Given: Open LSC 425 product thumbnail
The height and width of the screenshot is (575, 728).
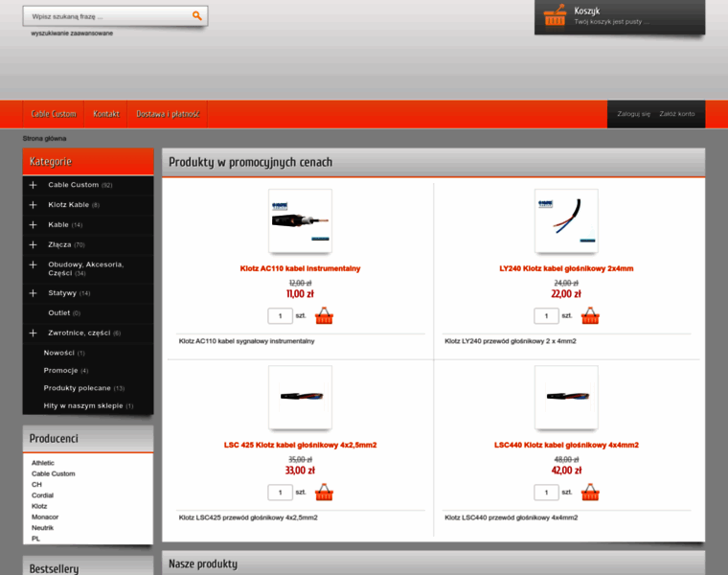Looking at the screenshot, I should 300,398.
